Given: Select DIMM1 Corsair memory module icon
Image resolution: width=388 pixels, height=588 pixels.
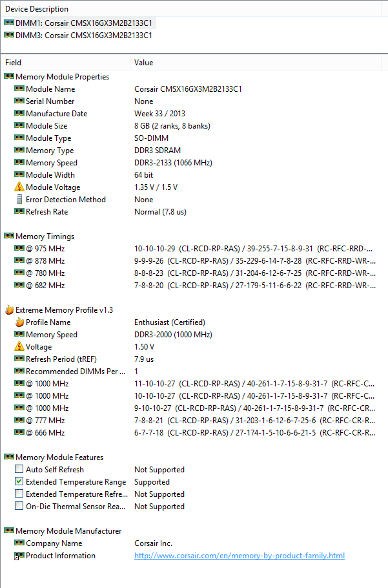Looking at the screenshot, I should (9, 23).
